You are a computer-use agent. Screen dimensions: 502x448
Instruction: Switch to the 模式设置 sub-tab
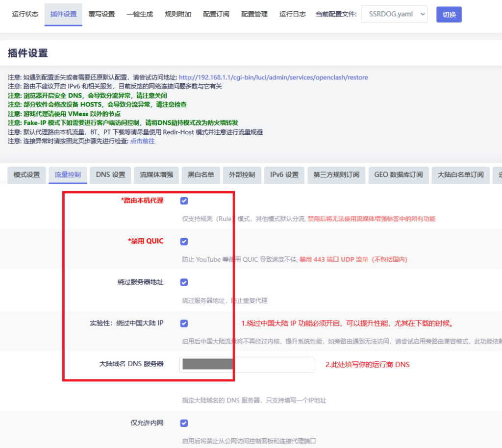pyautogui.click(x=27, y=175)
